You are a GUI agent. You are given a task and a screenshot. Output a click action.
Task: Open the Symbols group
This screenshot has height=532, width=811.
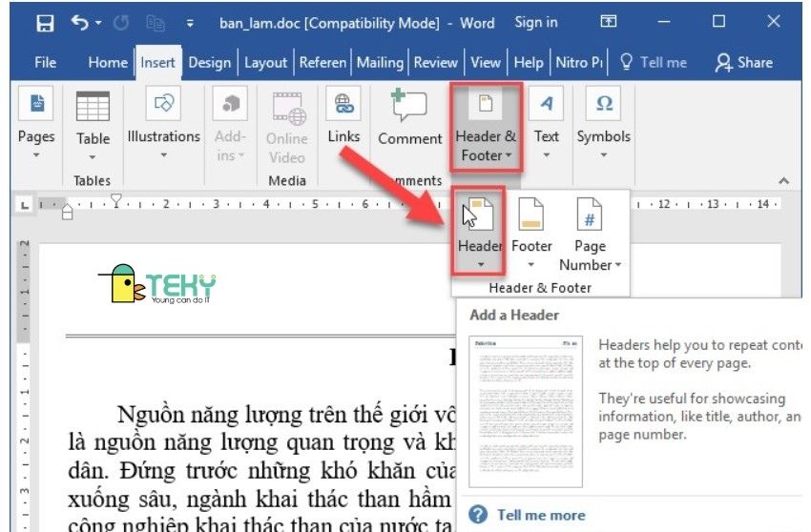click(x=603, y=124)
